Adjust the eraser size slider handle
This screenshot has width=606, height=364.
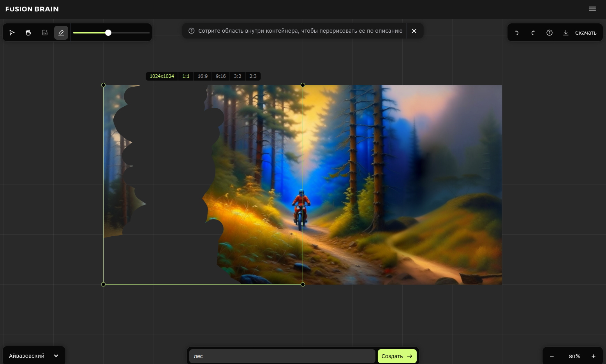click(108, 33)
